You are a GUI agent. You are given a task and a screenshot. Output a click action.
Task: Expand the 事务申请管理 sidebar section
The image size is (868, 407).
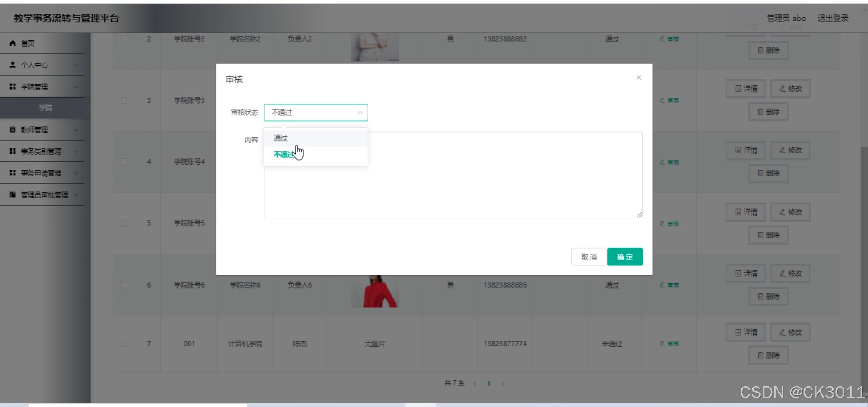coord(40,173)
